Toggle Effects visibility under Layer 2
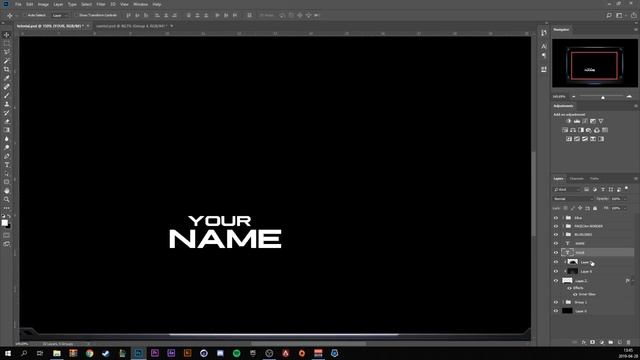Viewport: 640px width, 360px height. [x=569, y=288]
